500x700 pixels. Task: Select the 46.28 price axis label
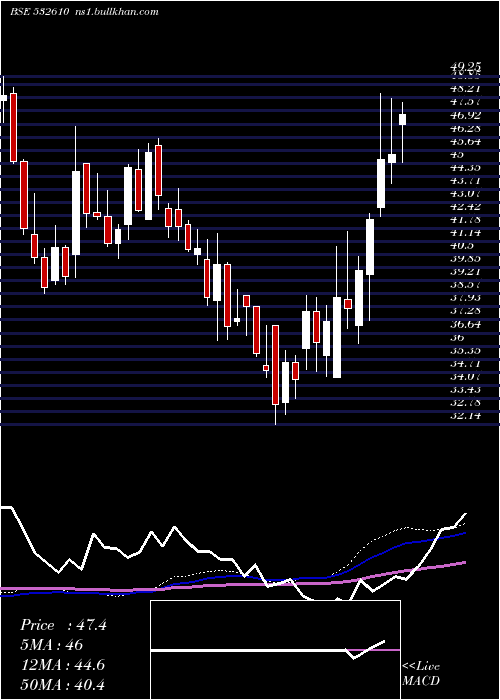tap(465, 129)
